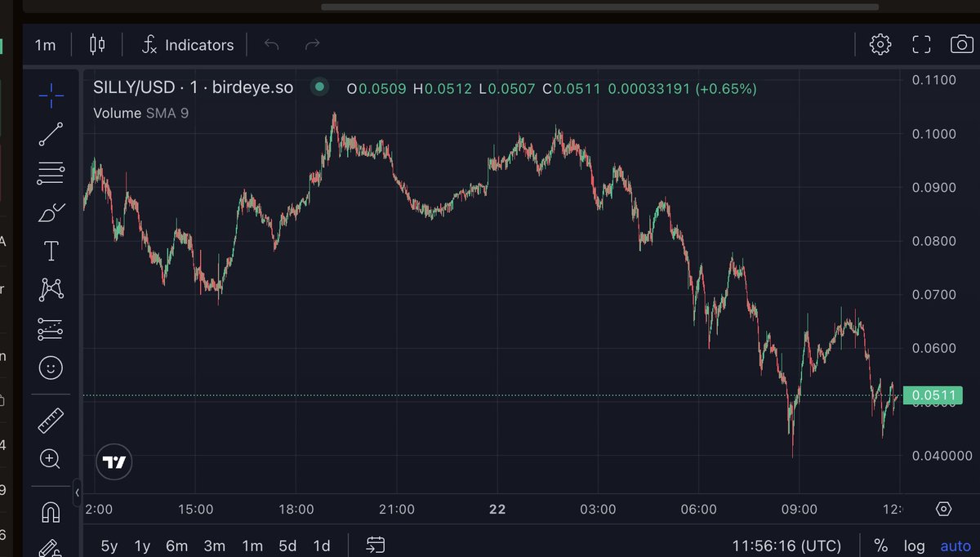The height and width of the screenshot is (557, 980).
Task: Select the Volume SMA 9 indicator label
Action: click(140, 113)
